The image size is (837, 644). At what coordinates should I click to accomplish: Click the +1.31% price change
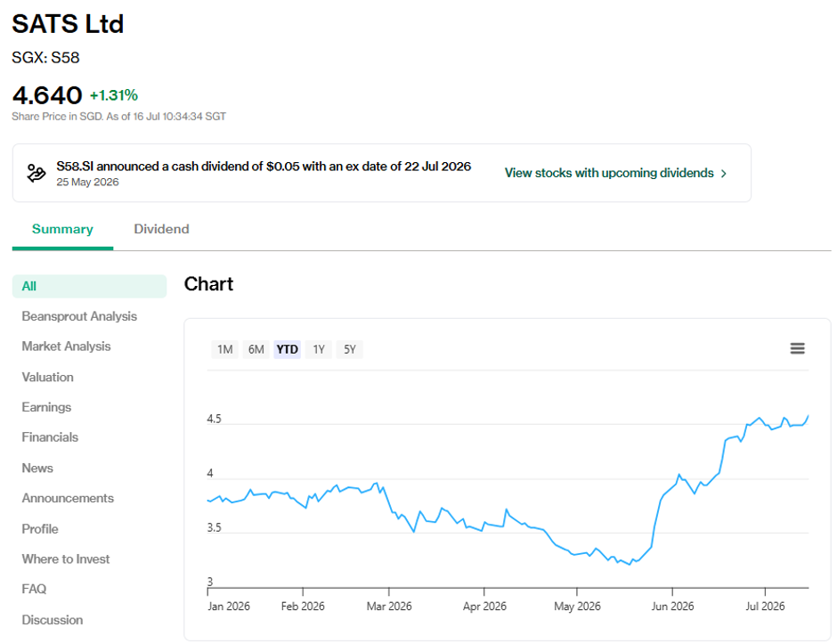tap(114, 95)
